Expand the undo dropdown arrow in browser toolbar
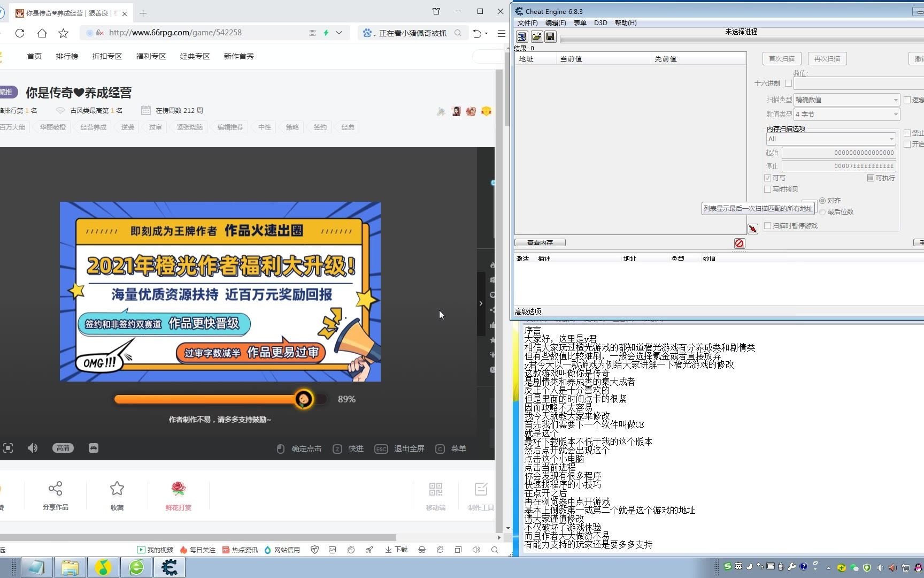The image size is (924, 578). click(x=486, y=33)
